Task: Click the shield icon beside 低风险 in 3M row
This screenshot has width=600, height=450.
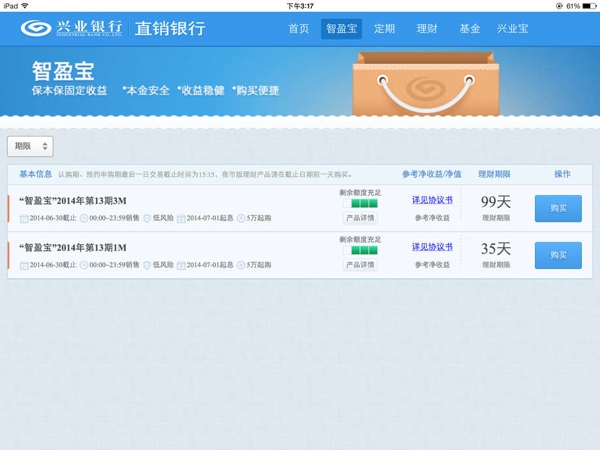Action: [x=147, y=218]
